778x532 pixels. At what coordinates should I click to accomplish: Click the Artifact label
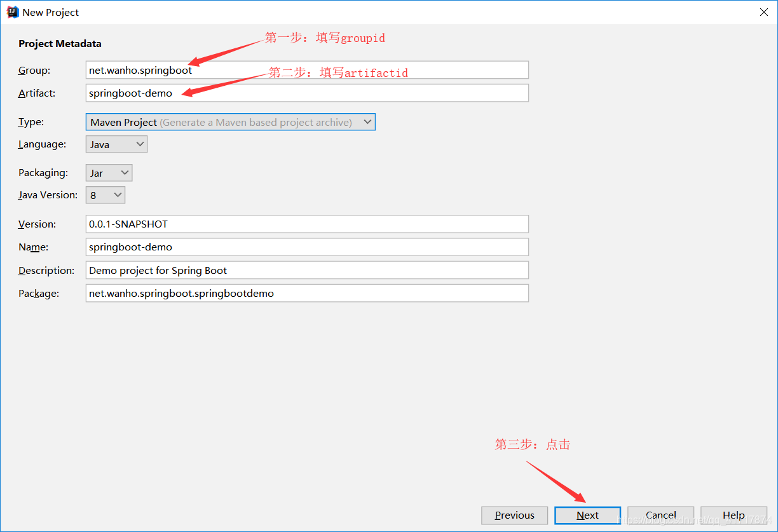(x=37, y=93)
